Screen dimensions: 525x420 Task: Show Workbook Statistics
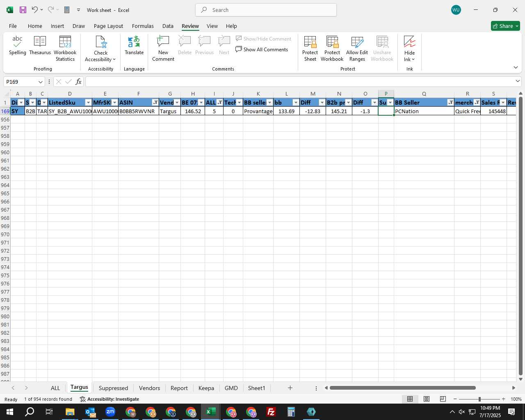[65, 48]
